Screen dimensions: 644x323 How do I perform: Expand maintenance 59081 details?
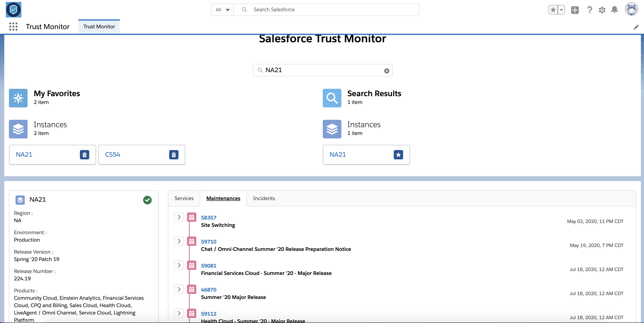click(179, 265)
